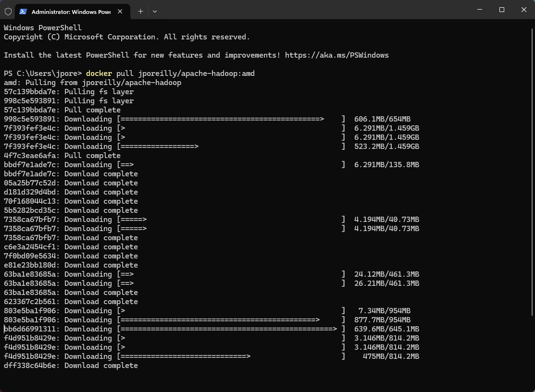Click 'amd: Pulling from jporeilly/apache-hadoop' line
Image resolution: width=535 pixels, height=392 pixels.
[92, 83]
